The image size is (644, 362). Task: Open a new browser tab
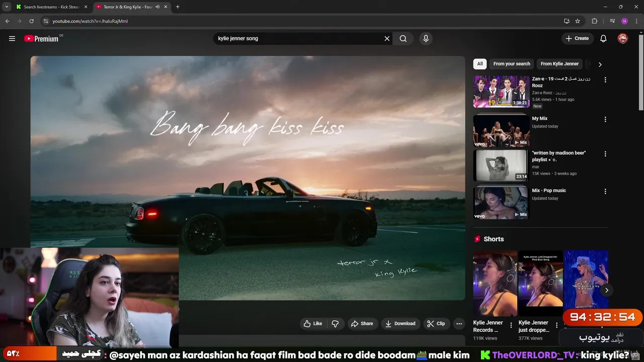pos(178,7)
